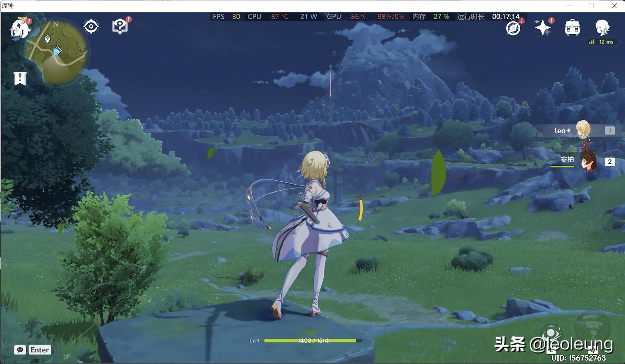
Task: Click the waypoint marker on the minimap
Action: (x=48, y=39)
